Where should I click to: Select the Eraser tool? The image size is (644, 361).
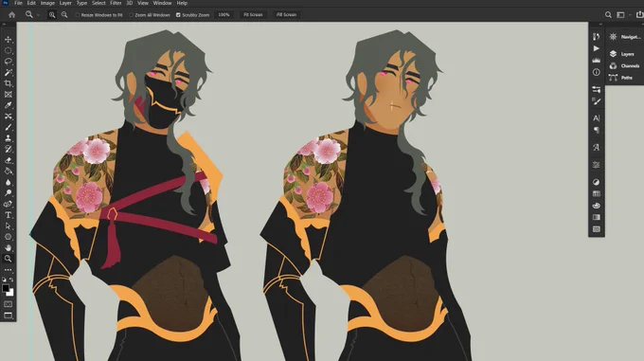tap(8, 160)
